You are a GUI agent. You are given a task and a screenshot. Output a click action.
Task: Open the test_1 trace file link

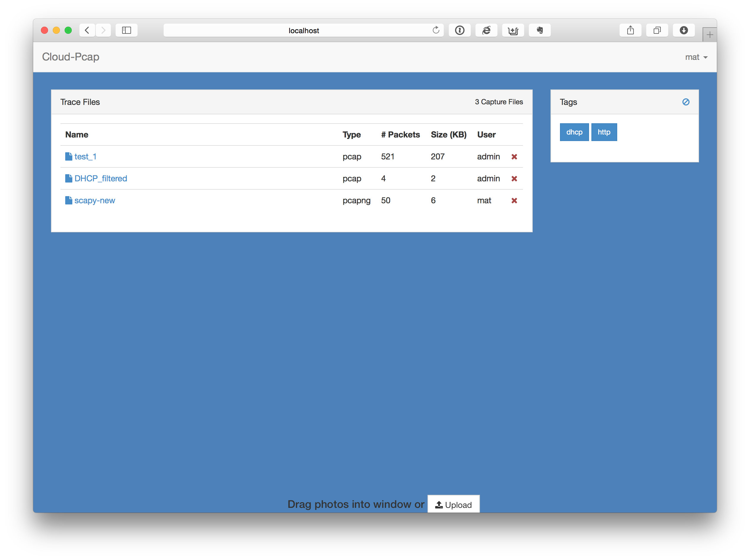click(x=85, y=157)
